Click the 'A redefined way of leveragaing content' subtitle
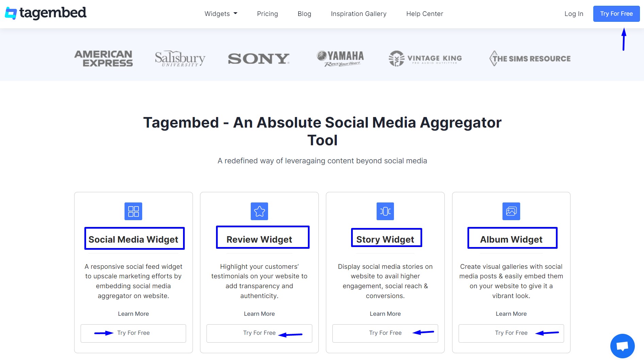The width and height of the screenshot is (644, 360). (x=322, y=161)
